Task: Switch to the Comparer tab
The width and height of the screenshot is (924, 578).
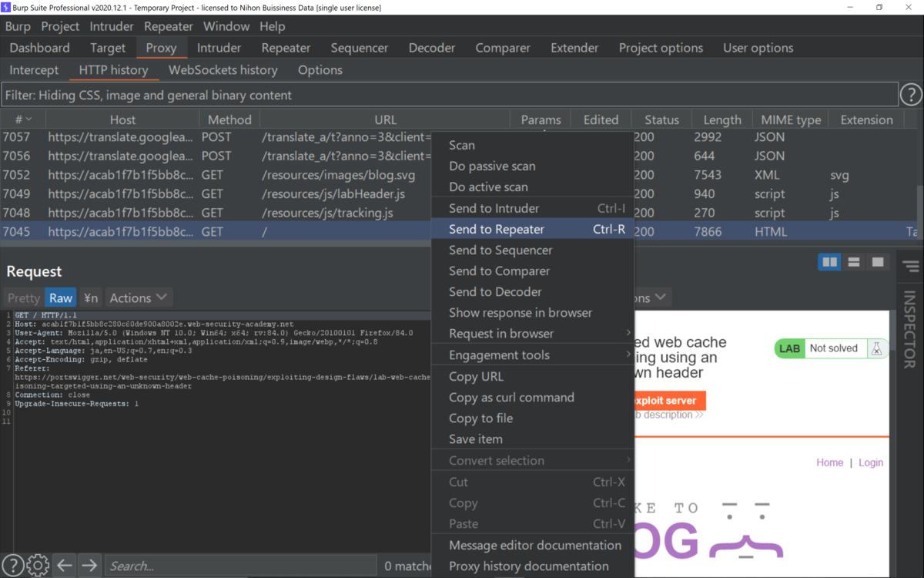Action: point(503,48)
